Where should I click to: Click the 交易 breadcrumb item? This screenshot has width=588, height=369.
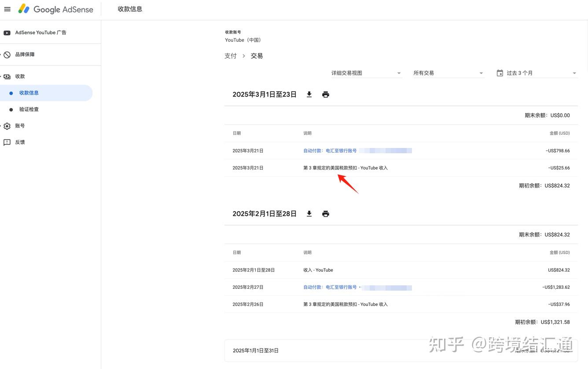257,56
